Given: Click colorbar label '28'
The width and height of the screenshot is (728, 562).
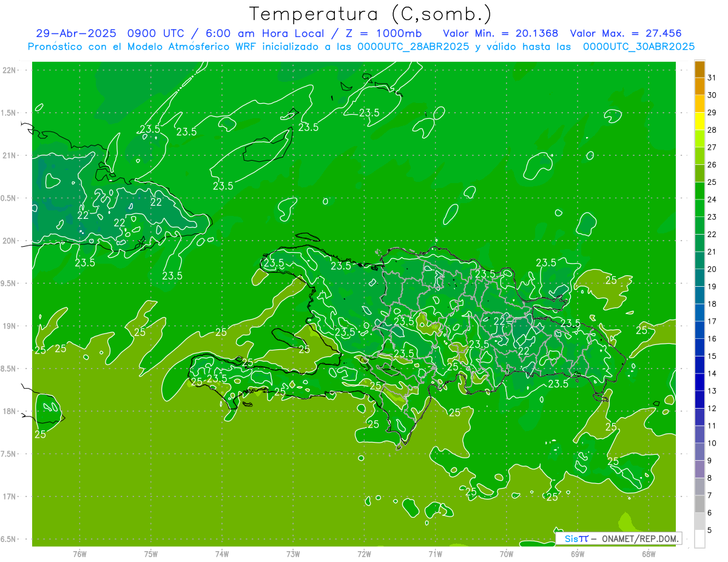Looking at the screenshot, I should 712,130.
